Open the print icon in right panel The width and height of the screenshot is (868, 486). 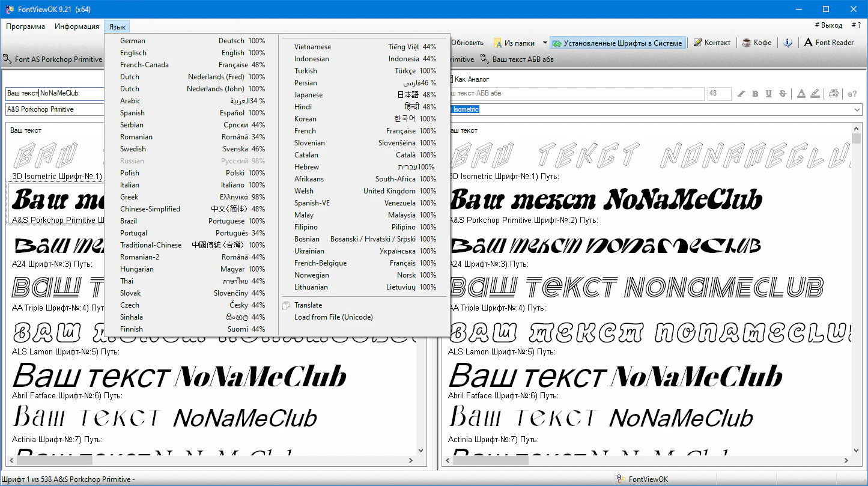pyautogui.click(x=834, y=94)
